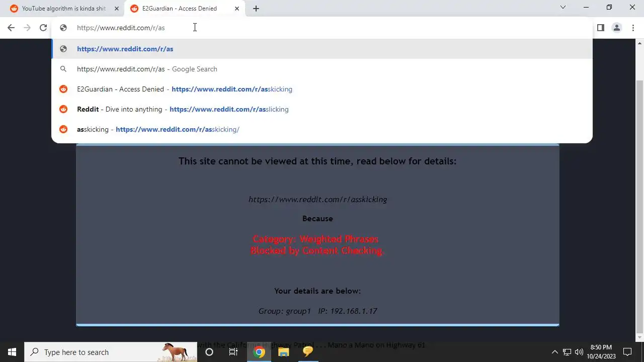The width and height of the screenshot is (644, 362).
Task: Go forward to the next page
Action: (27, 28)
